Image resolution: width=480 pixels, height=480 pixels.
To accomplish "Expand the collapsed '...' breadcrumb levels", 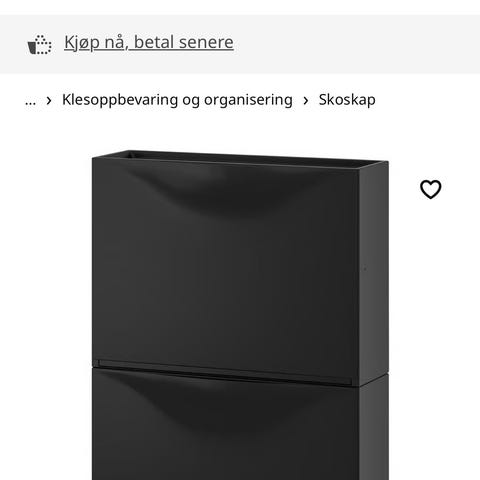I will point(30,100).
